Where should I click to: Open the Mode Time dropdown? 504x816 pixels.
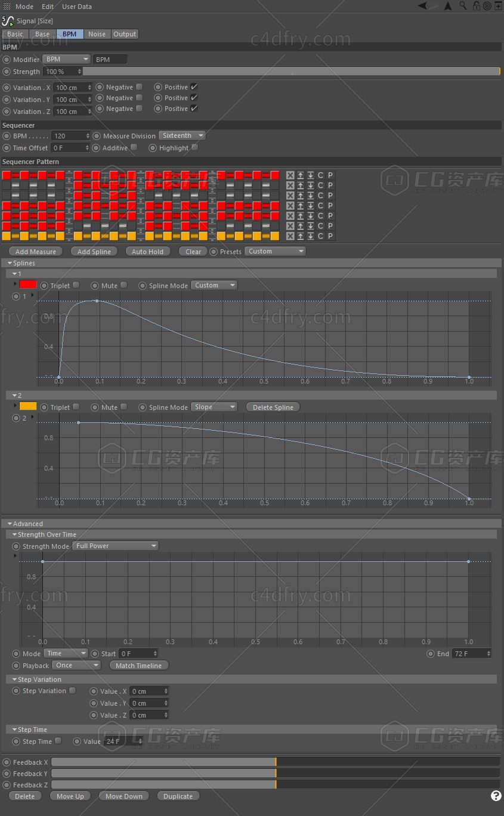(x=66, y=653)
